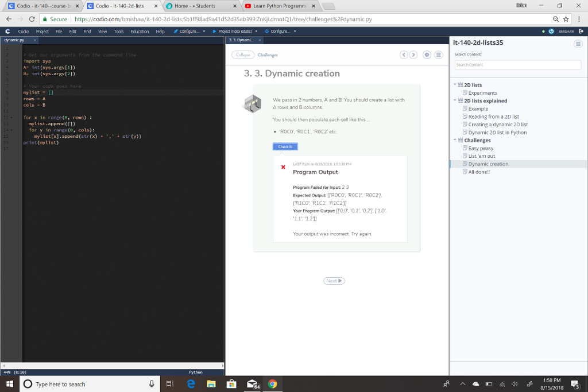Click the logout icon next to BMISHAW
588x392 pixels.
click(581, 32)
